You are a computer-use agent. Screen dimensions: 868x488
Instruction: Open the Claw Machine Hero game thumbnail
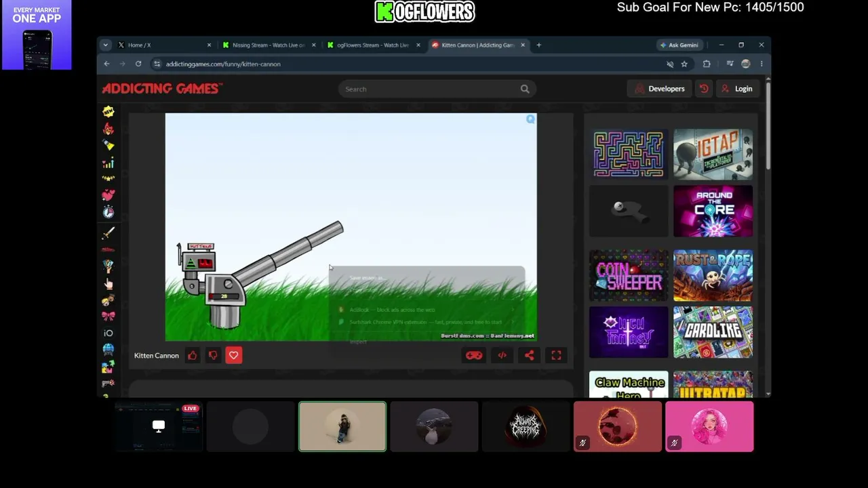coord(629,384)
